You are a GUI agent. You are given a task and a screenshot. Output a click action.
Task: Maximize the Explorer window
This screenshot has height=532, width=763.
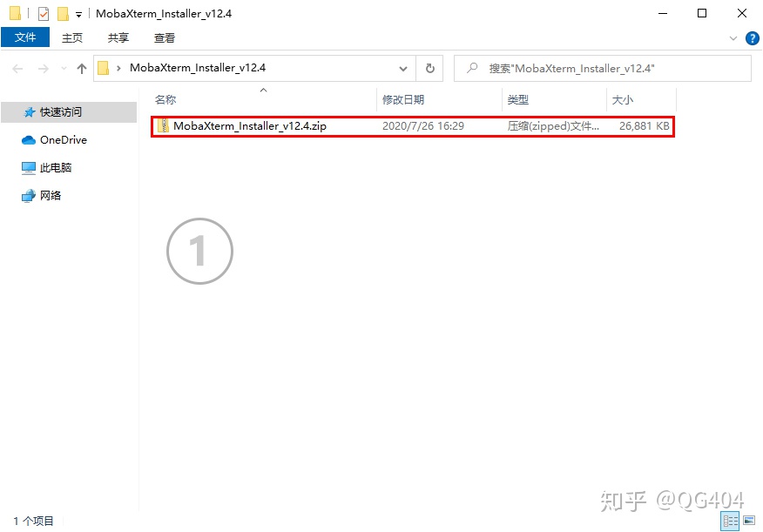point(702,13)
